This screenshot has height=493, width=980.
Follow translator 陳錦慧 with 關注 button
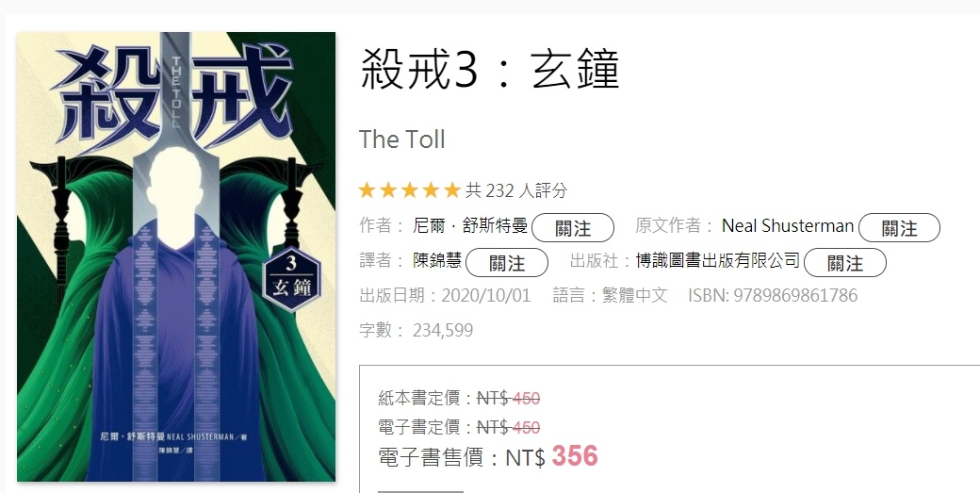click(507, 262)
